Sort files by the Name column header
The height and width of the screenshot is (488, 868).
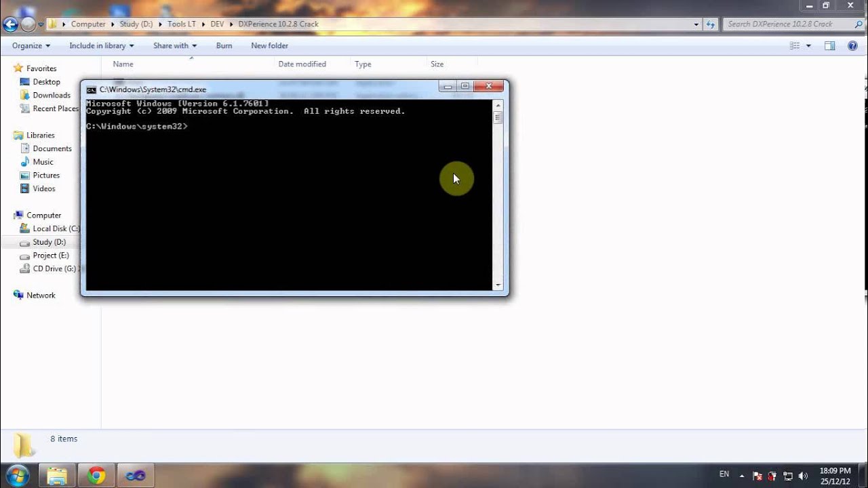tap(123, 64)
